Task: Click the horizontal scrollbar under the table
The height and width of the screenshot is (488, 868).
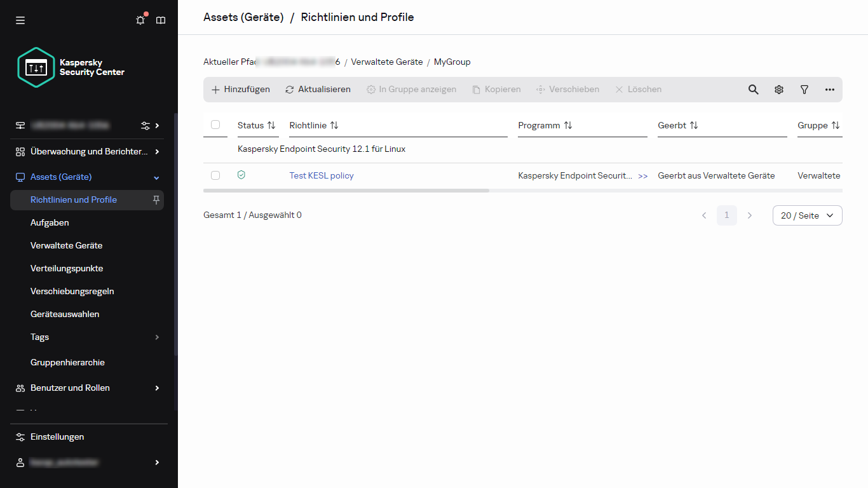Action: [x=346, y=191]
